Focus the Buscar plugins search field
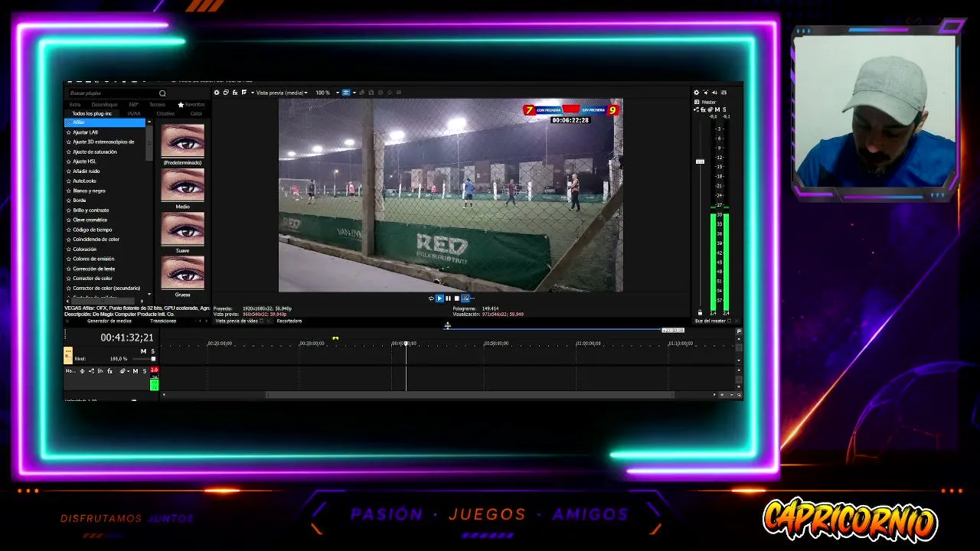Image resolution: width=980 pixels, height=551 pixels. tap(112, 93)
